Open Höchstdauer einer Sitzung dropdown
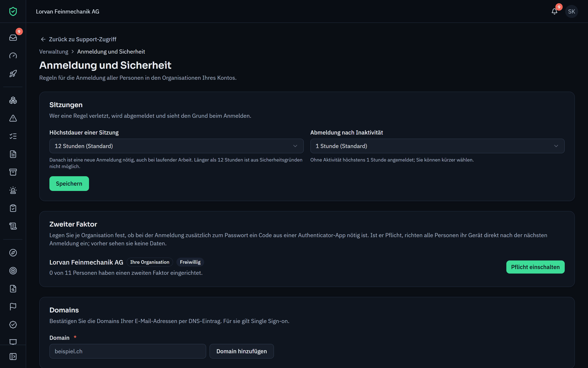 click(176, 146)
